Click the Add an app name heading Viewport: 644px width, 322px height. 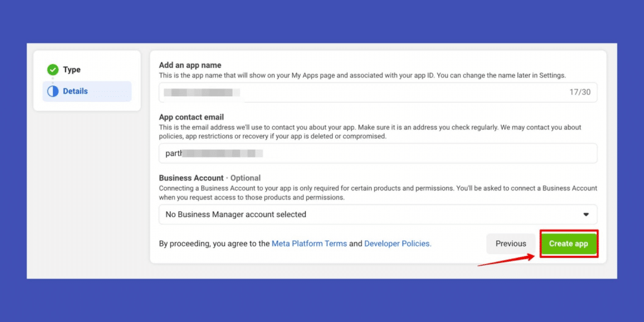[190, 65]
